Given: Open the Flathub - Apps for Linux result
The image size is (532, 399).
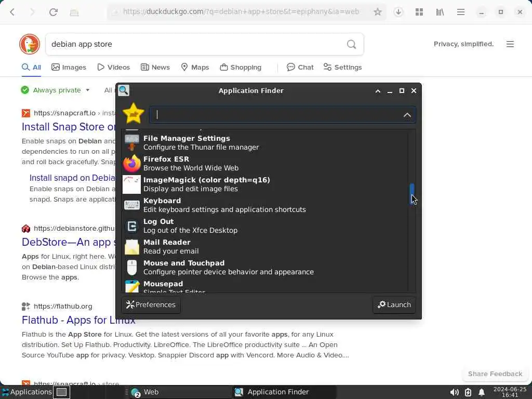Looking at the screenshot, I should (x=78, y=320).
